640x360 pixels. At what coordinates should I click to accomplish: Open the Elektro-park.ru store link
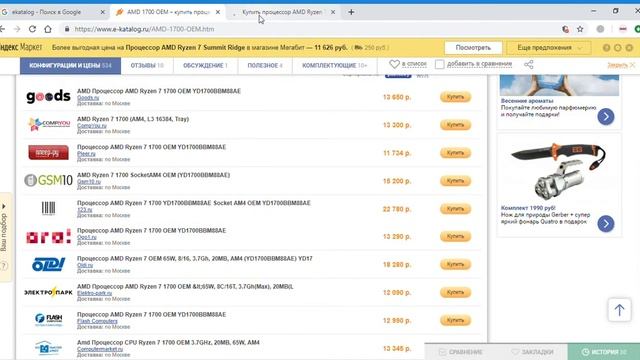tap(94, 293)
